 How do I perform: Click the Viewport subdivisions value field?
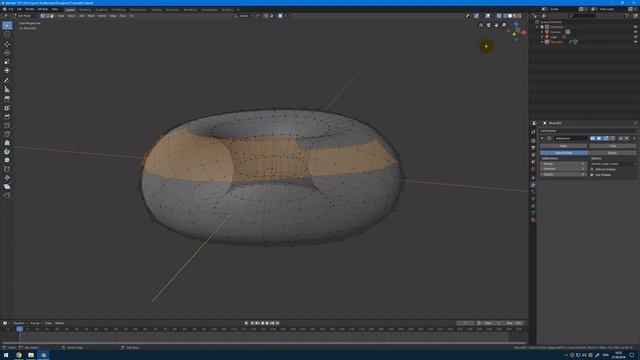563,169
